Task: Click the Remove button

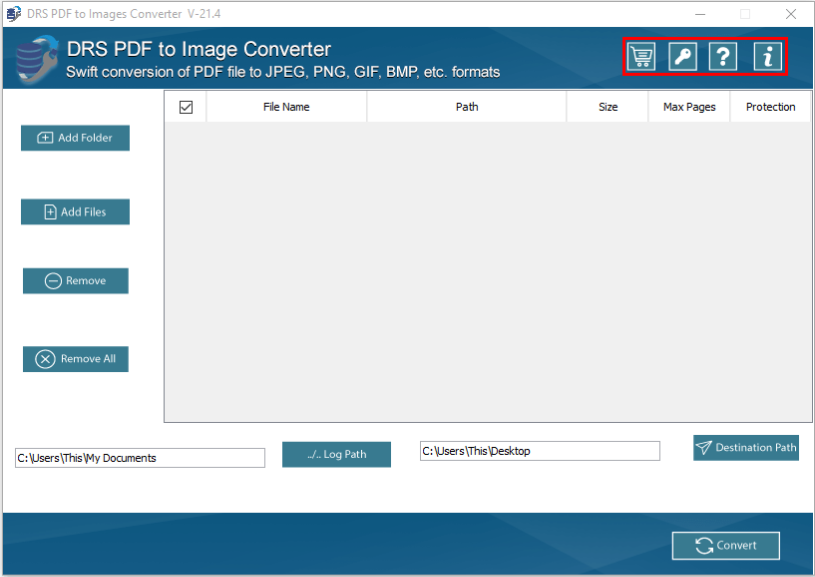Action: pyautogui.click(x=75, y=281)
